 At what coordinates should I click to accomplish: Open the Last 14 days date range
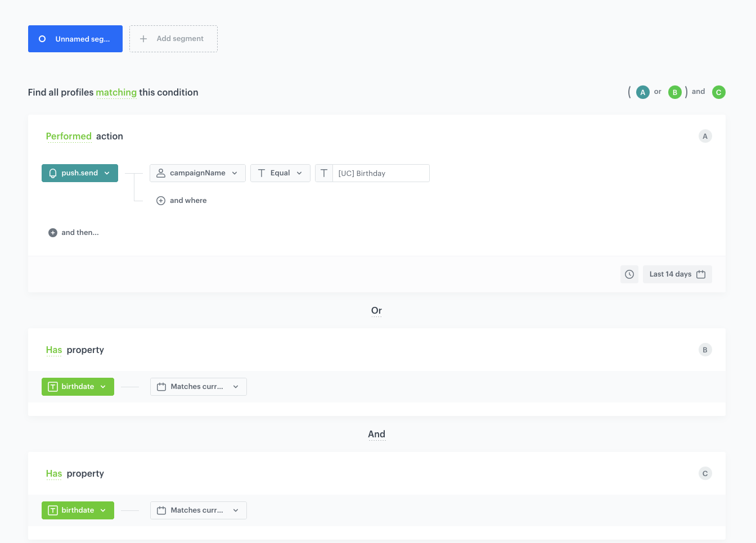(x=677, y=274)
